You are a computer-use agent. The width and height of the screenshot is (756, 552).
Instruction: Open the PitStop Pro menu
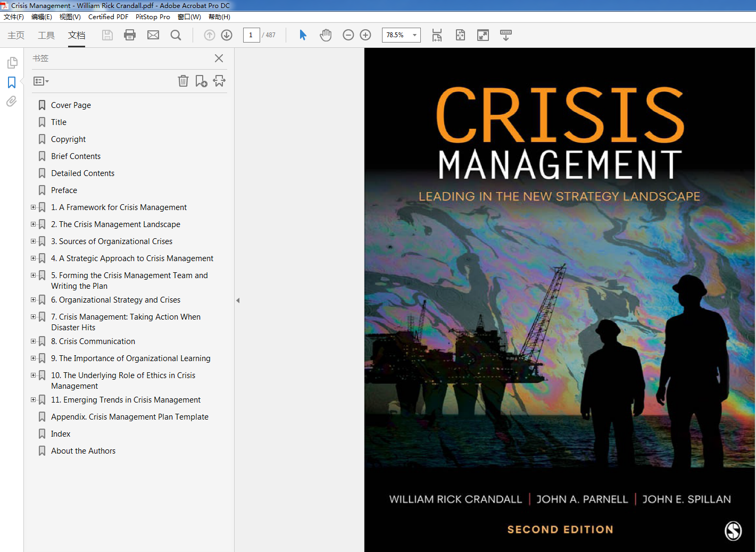(x=153, y=17)
